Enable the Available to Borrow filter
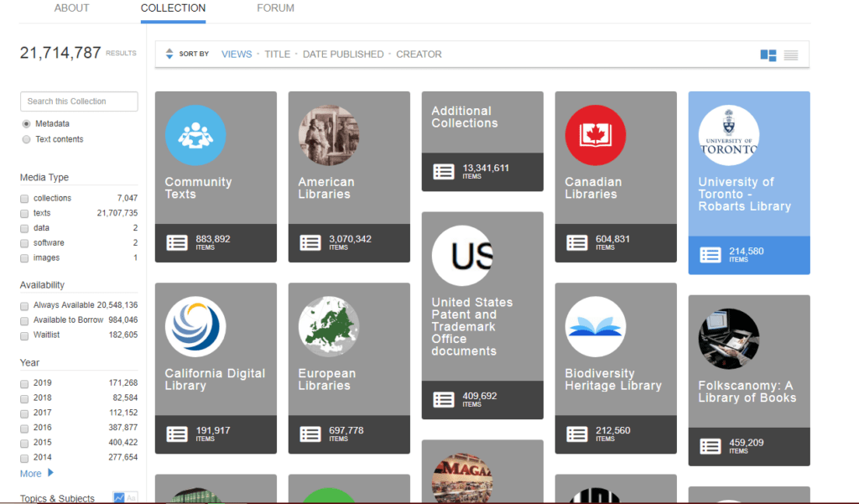Image resolution: width=859 pixels, height=504 pixels. tap(24, 320)
